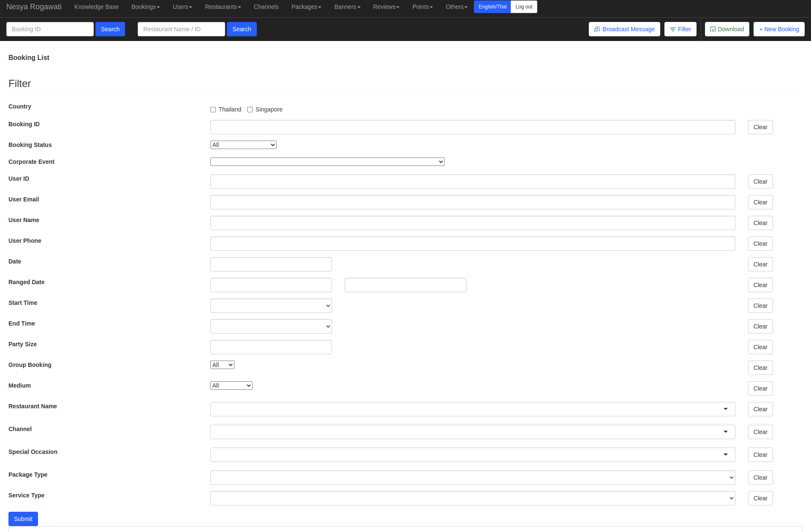Expand the Corporate Event dropdown
811x532 pixels.
pyautogui.click(x=327, y=162)
